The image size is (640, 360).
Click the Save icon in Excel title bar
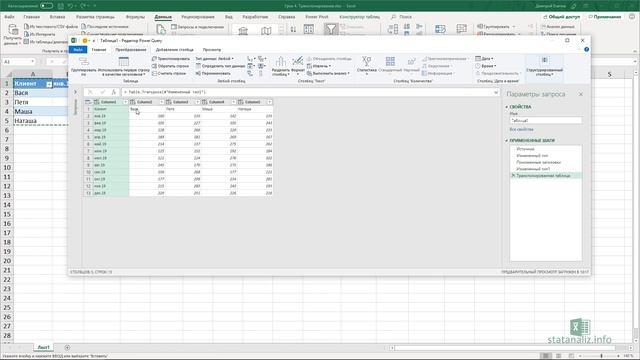click(60, 6)
